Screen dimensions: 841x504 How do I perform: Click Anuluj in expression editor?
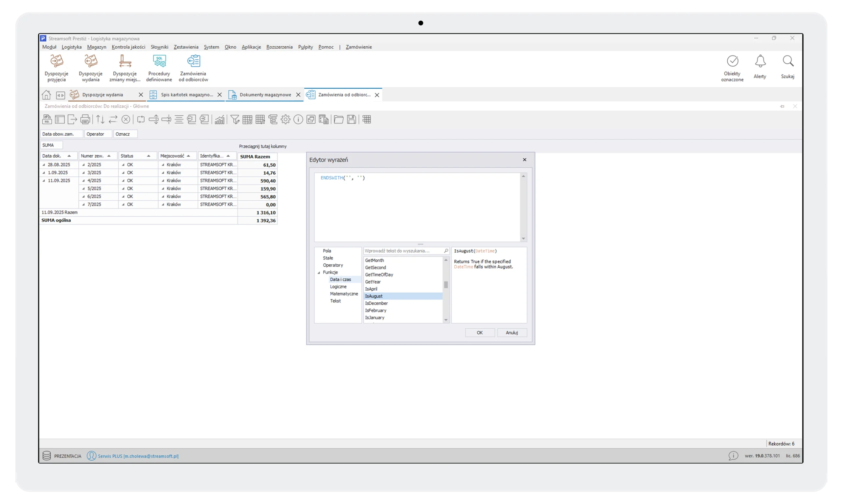[x=511, y=333]
